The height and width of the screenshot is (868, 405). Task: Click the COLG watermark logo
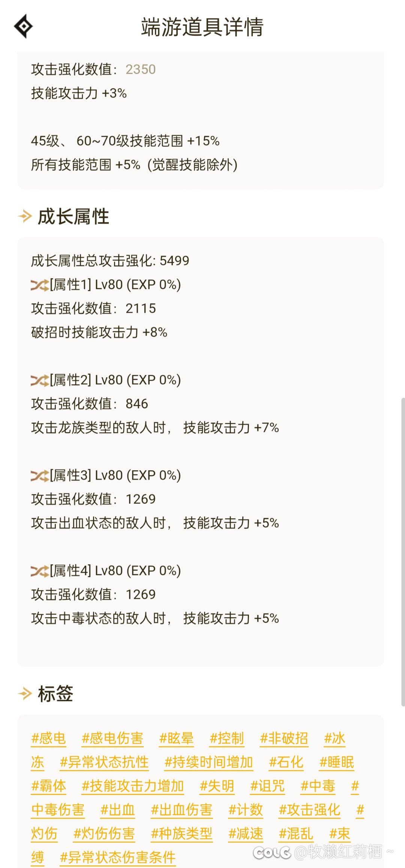point(272,852)
